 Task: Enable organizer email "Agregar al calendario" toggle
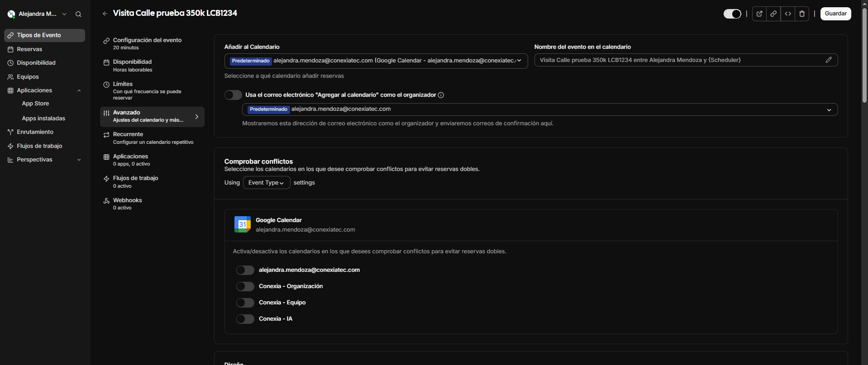[233, 95]
